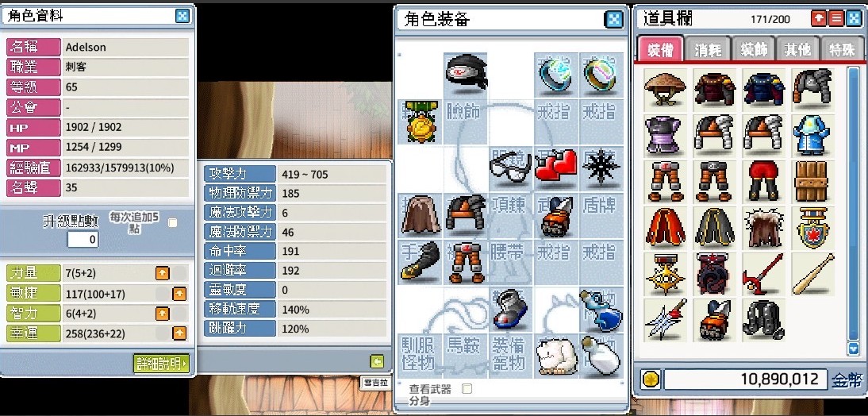This screenshot has width=868, height=416.
Task: Raise 智力 with its orange arrow
Action: (x=162, y=314)
